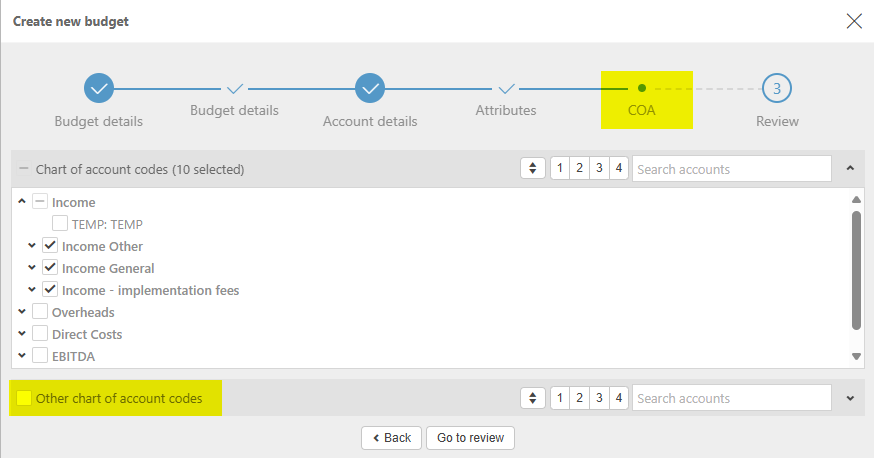
Task: Uncheck the Income General checkbox
Action: [x=50, y=268]
